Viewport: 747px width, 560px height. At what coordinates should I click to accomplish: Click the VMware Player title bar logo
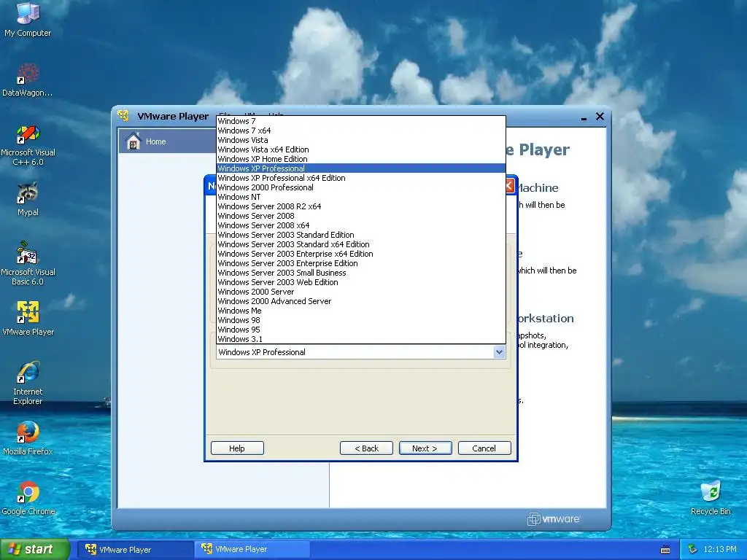tap(123, 116)
